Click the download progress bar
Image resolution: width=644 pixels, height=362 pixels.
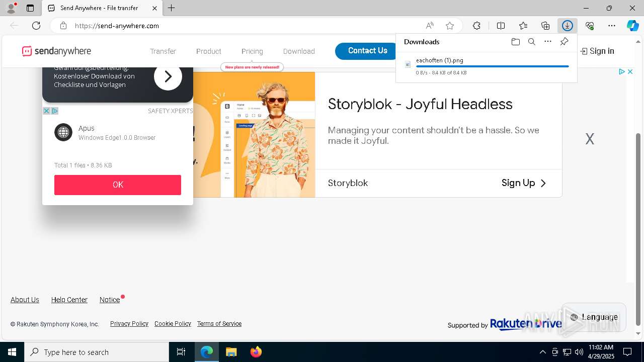pyautogui.click(x=492, y=66)
